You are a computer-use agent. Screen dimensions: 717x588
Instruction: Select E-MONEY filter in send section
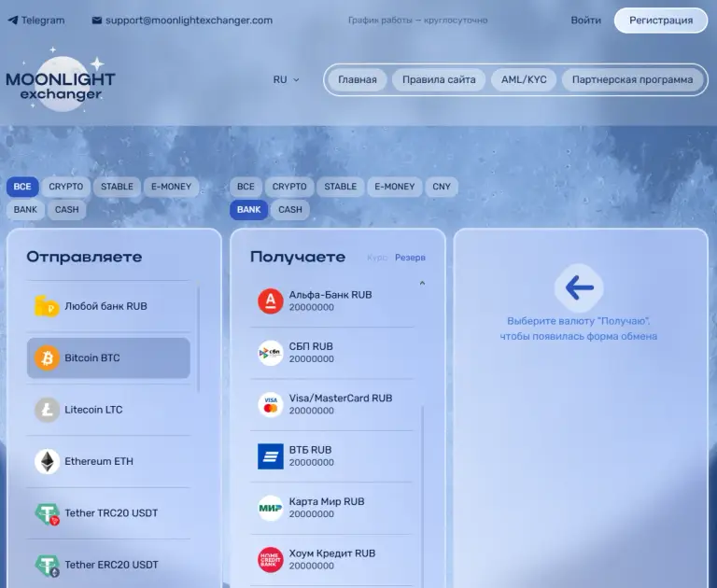point(172,187)
